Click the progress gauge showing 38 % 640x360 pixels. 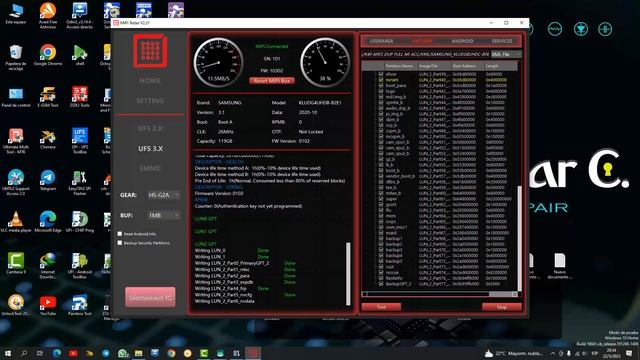coord(325,62)
